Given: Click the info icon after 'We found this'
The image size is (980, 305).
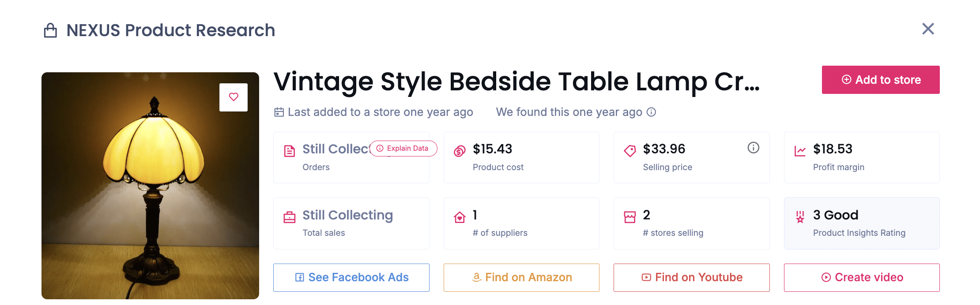Looking at the screenshot, I should pos(651,112).
